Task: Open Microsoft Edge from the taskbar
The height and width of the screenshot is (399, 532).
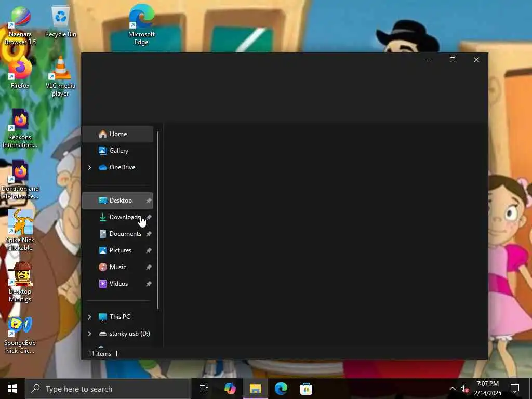Action: tap(281, 389)
